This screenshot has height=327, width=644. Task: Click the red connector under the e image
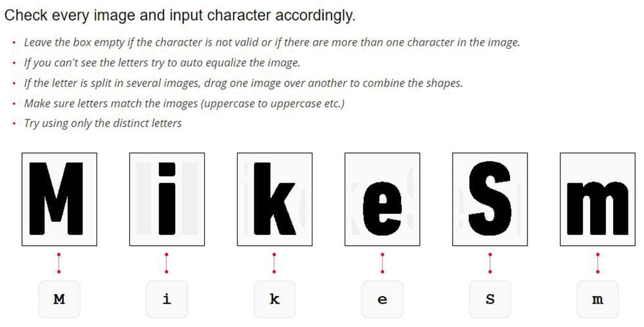click(x=382, y=263)
